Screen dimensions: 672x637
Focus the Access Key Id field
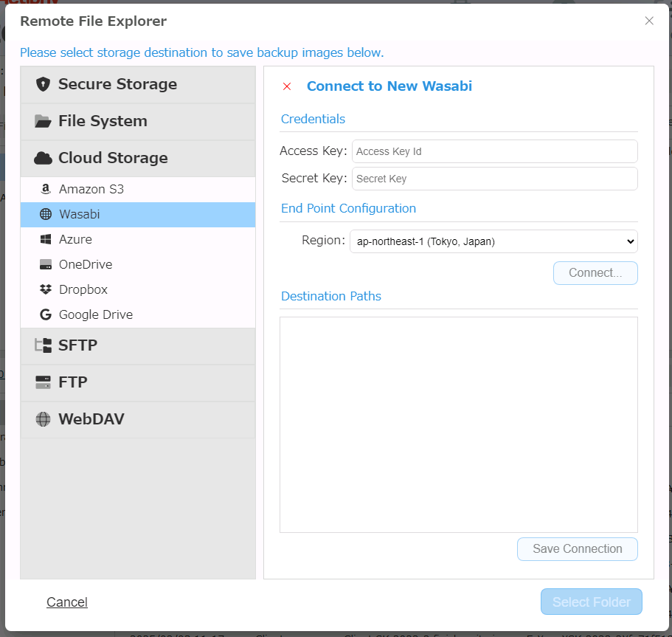coord(494,151)
